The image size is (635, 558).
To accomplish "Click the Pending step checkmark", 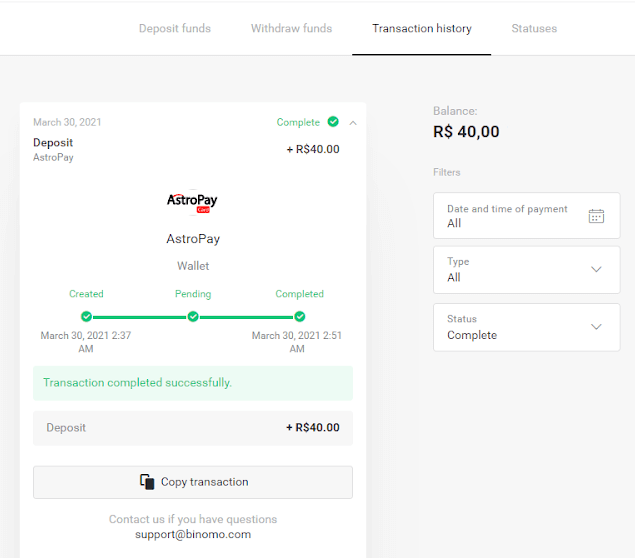I will (193, 317).
